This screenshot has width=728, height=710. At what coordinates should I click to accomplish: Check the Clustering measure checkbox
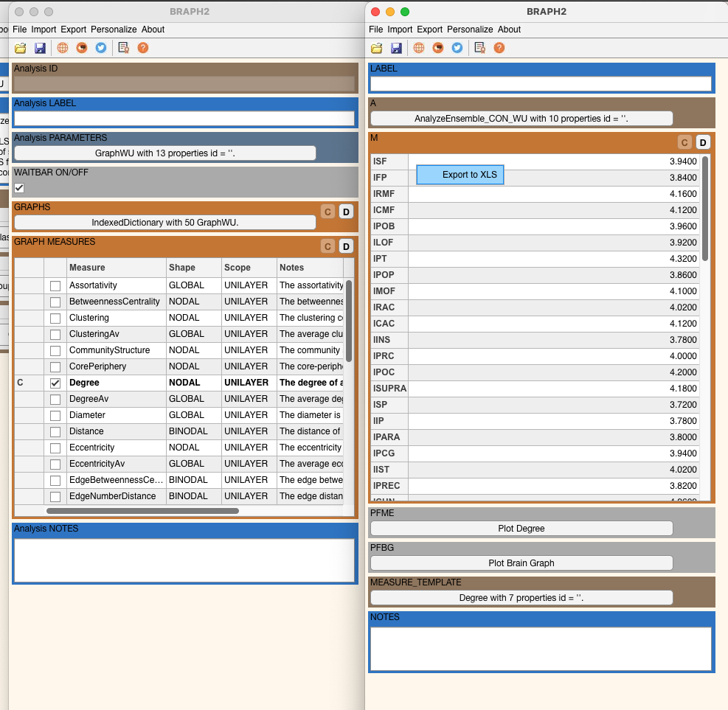point(55,319)
